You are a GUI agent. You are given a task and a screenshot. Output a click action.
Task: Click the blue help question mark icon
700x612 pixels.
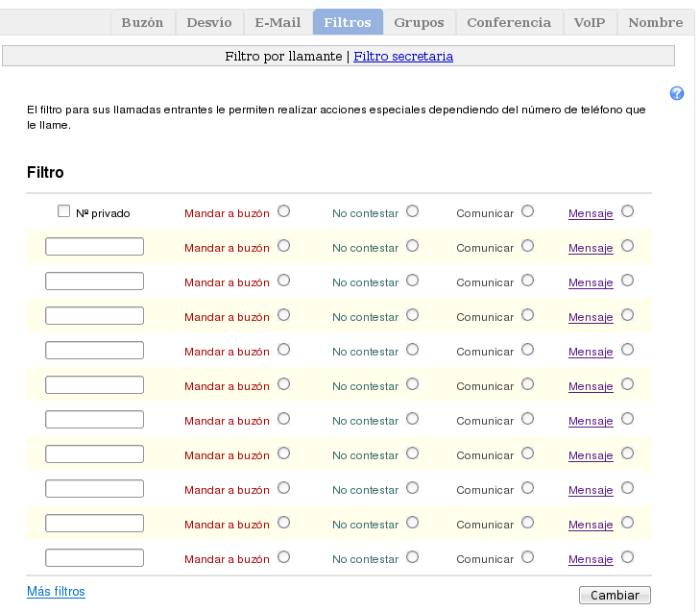pyautogui.click(x=677, y=93)
